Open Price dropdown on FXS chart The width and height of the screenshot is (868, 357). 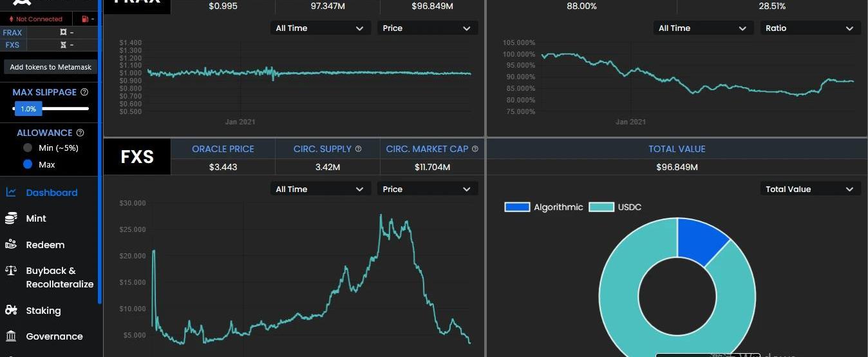click(x=428, y=189)
